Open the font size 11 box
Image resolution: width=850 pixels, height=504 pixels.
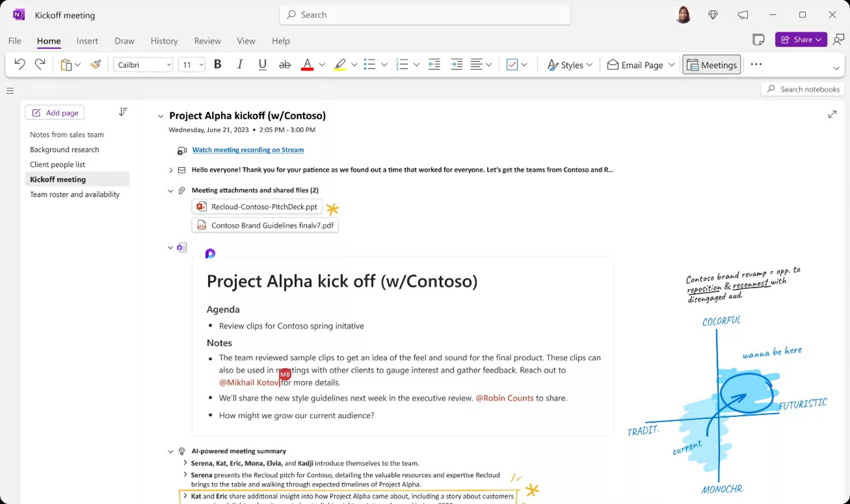(192, 65)
